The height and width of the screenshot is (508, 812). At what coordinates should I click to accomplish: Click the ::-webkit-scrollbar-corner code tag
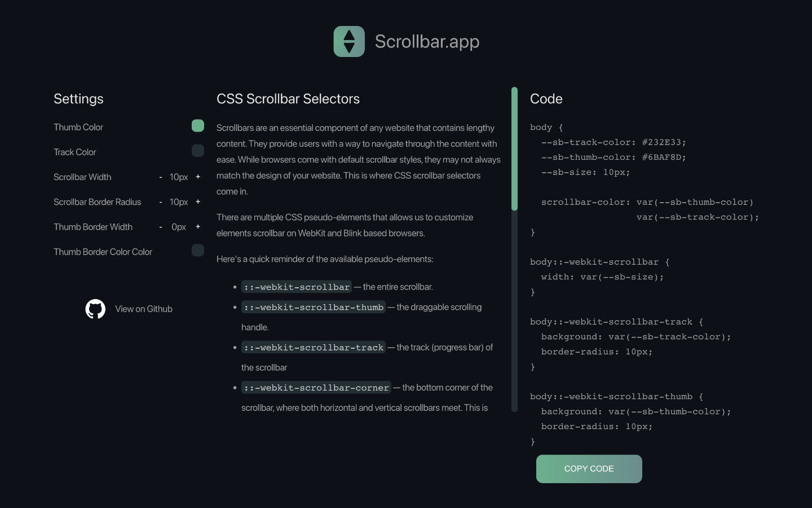click(x=316, y=388)
